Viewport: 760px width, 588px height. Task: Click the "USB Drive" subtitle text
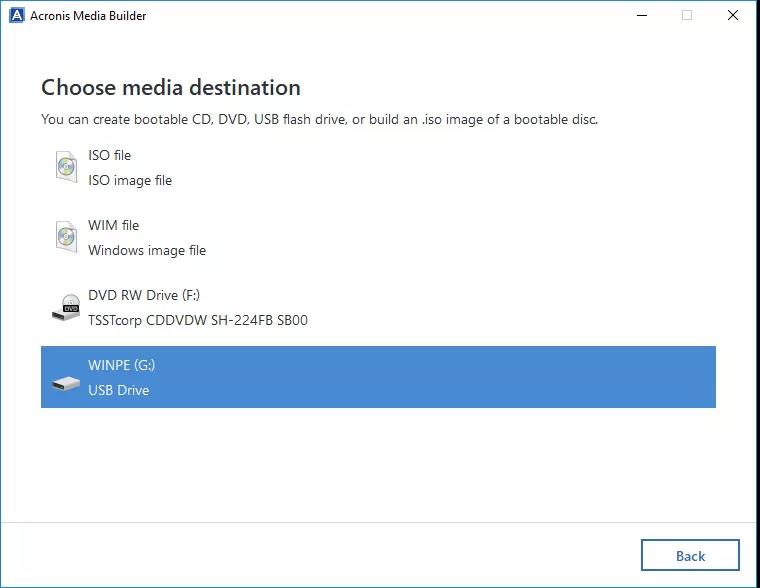[x=118, y=390]
